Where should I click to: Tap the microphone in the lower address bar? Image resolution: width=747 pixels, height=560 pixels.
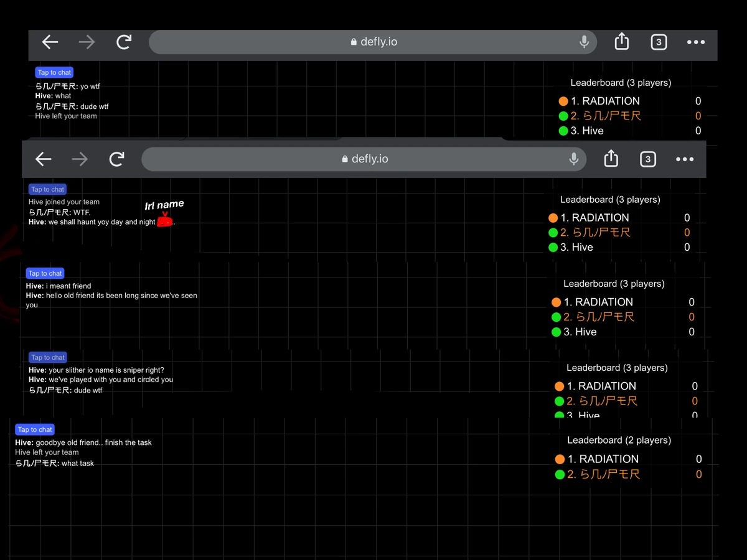pos(573,159)
